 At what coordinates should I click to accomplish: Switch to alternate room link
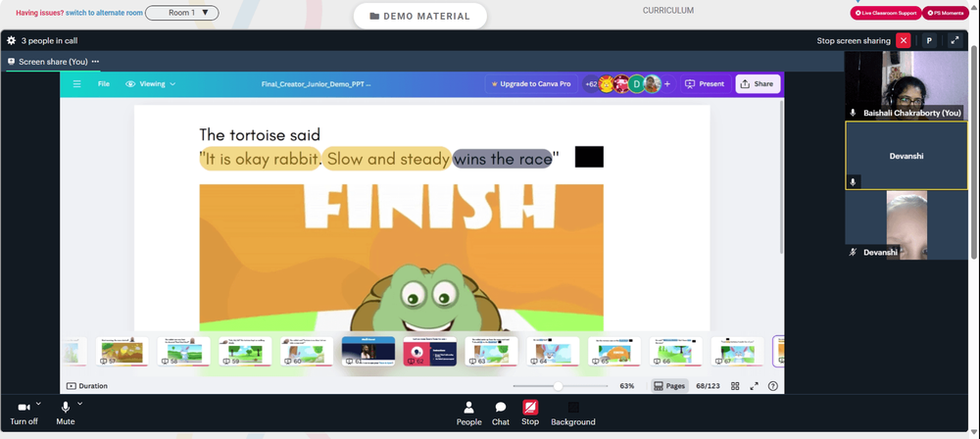[105, 13]
